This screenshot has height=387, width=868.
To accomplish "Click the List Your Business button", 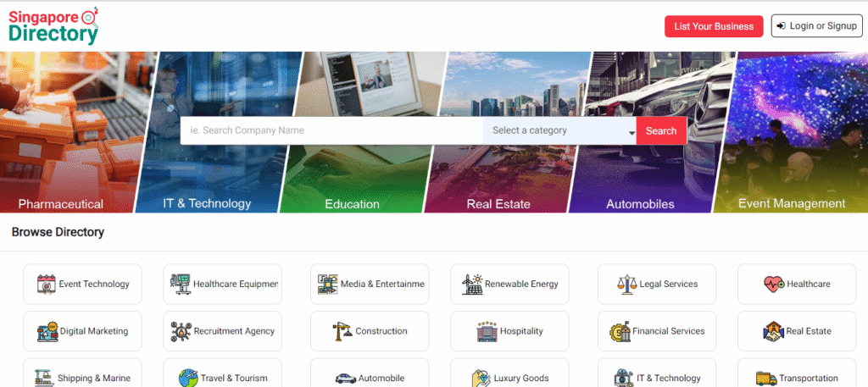I will coord(714,26).
